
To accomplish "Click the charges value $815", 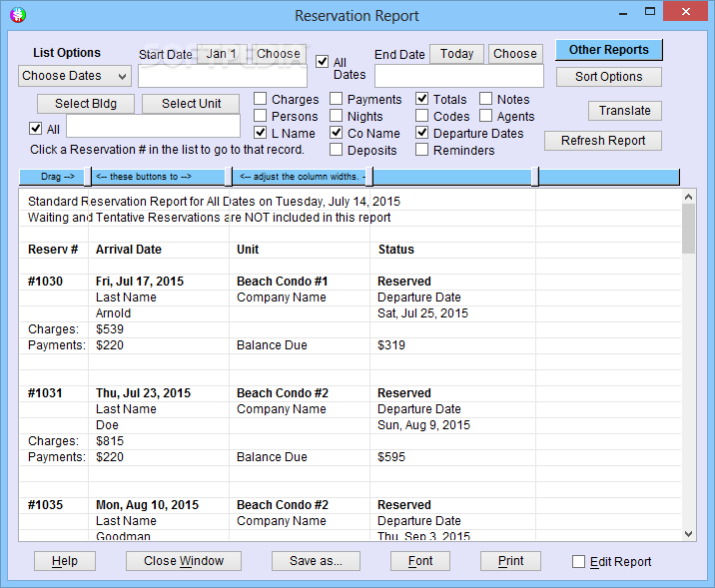I will (110, 441).
